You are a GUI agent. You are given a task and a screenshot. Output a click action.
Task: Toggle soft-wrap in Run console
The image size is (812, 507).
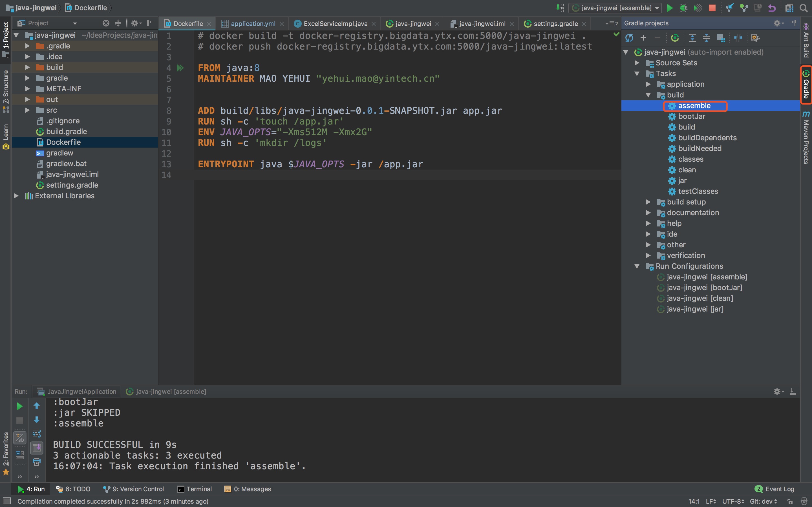click(x=37, y=434)
